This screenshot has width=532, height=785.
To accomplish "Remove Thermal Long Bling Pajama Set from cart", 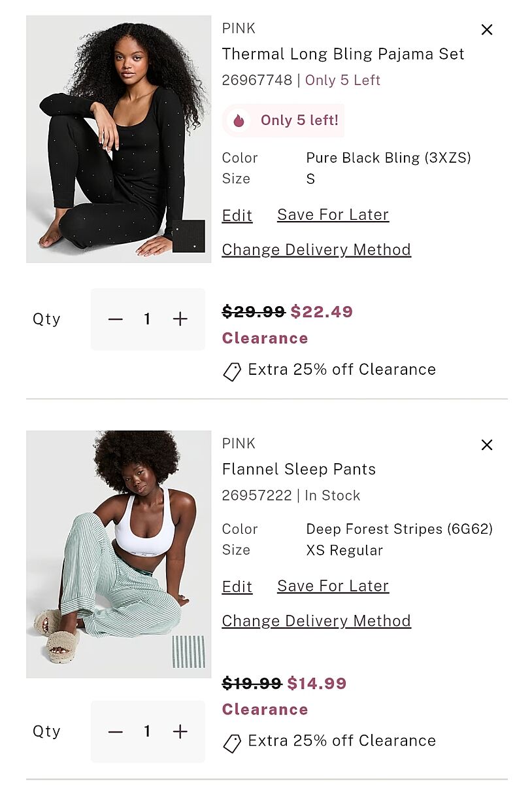I will [487, 29].
